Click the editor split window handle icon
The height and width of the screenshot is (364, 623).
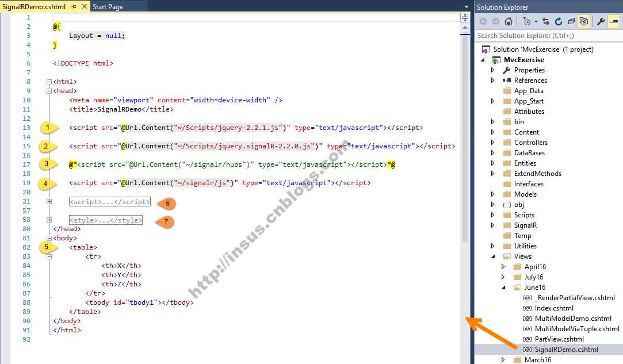[465, 18]
